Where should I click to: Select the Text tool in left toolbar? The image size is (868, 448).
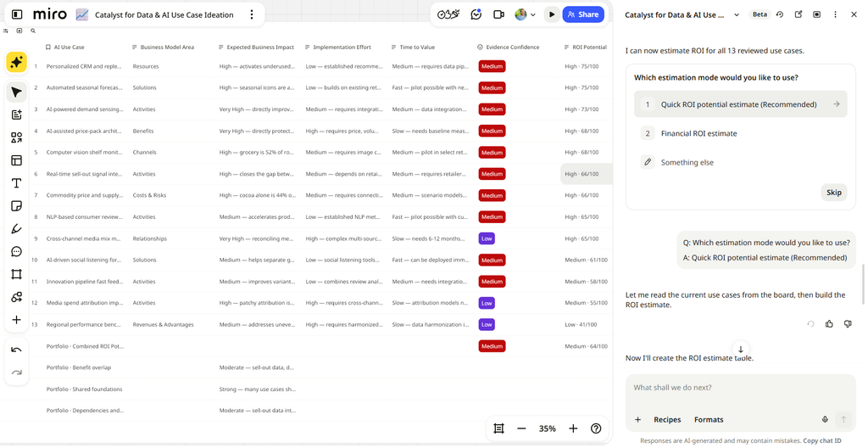coord(17,183)
